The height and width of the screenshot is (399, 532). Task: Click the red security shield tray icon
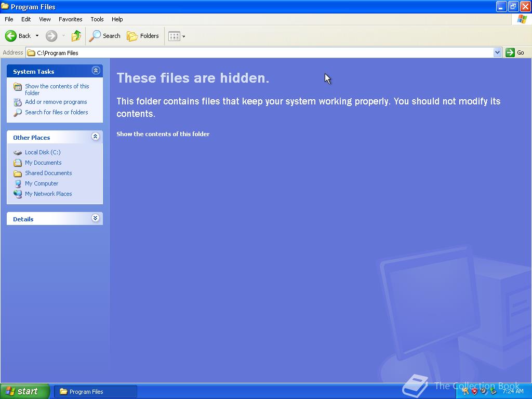coord(474,391)
